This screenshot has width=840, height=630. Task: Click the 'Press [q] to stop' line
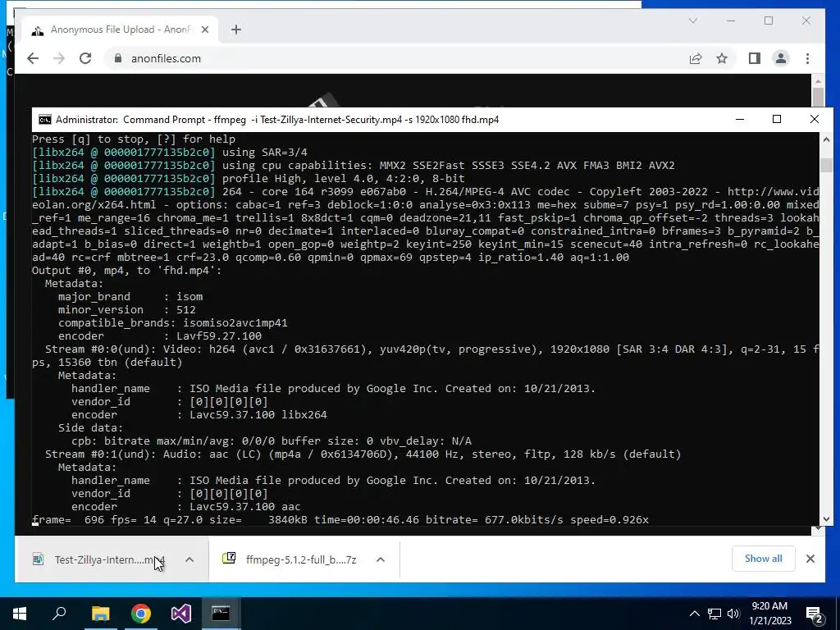point(134,139)
